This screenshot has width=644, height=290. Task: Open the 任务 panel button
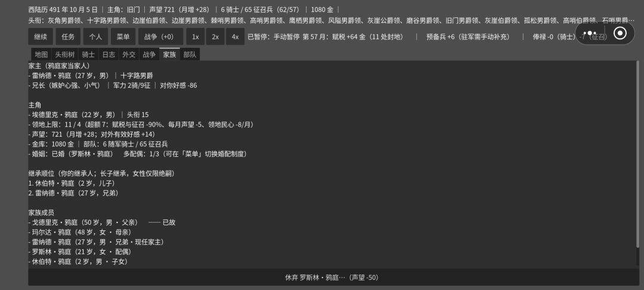68,36
